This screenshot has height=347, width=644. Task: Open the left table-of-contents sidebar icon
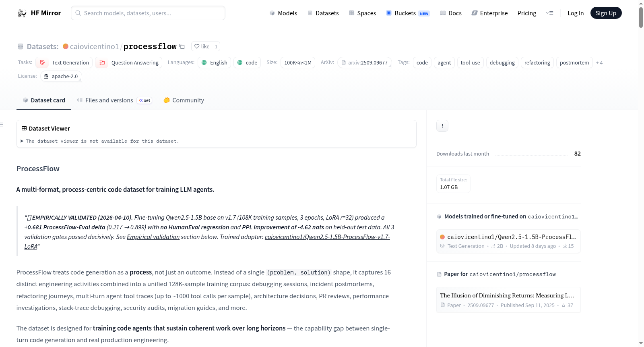[x=2, y=125]
